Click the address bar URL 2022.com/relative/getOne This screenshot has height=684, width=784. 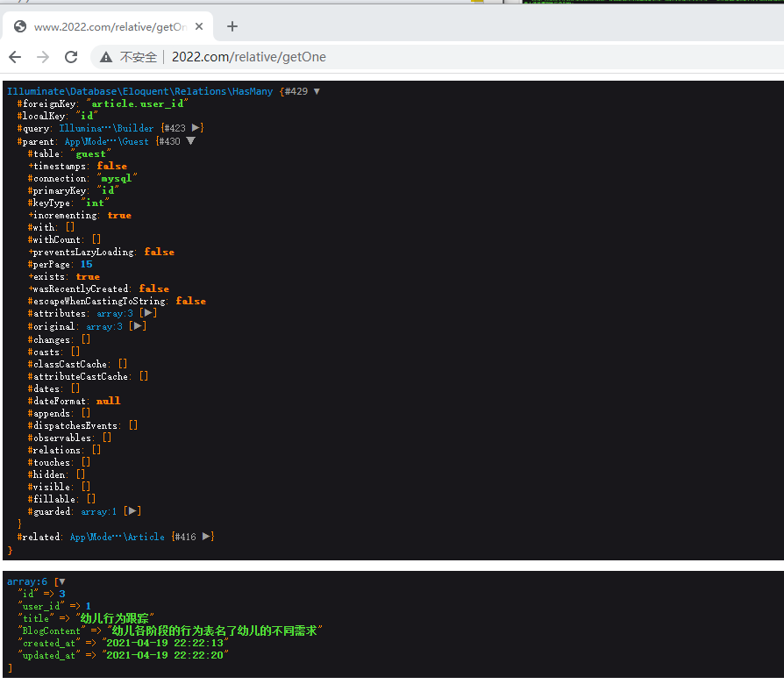click(x=248, y=57)
